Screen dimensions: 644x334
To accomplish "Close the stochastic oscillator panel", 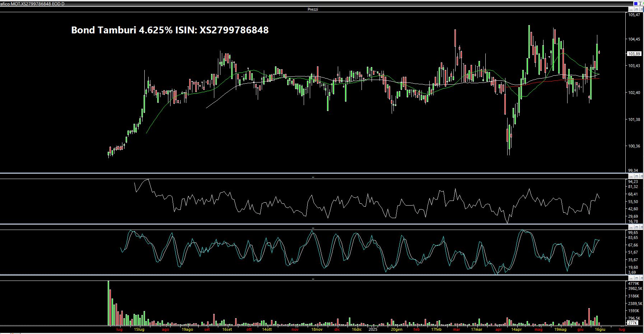I will point(641,227).
